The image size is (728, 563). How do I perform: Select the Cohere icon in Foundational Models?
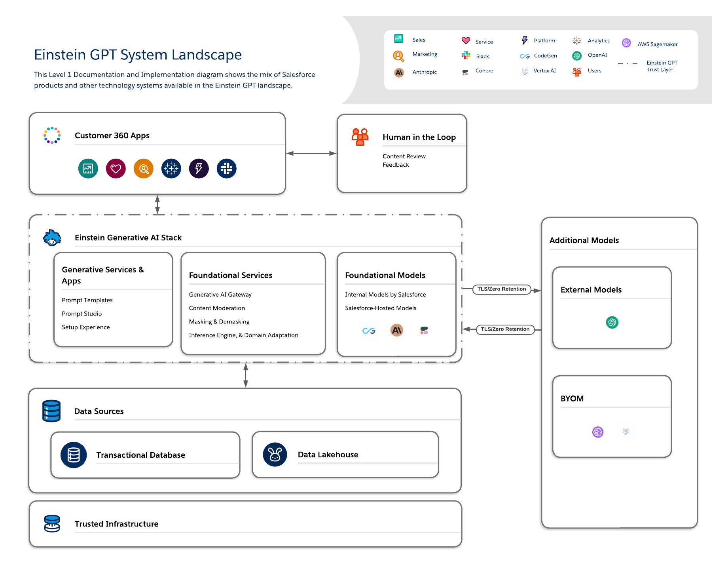[x=424, y=330]
